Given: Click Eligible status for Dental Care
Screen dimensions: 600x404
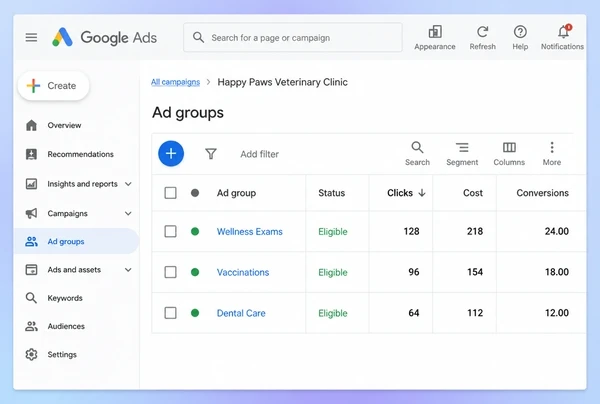Looking at the screenshot, I should [x=333, y=313].
